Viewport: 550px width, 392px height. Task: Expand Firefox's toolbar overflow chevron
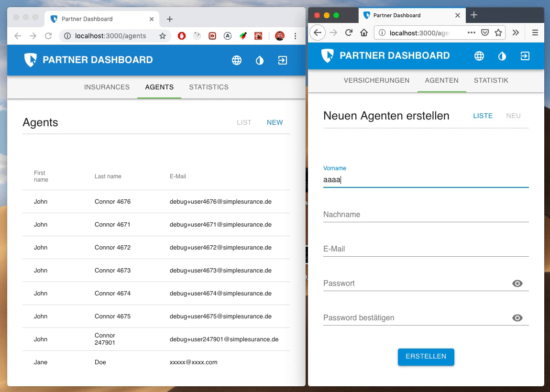pyautogui.click(x=516, y=33)
